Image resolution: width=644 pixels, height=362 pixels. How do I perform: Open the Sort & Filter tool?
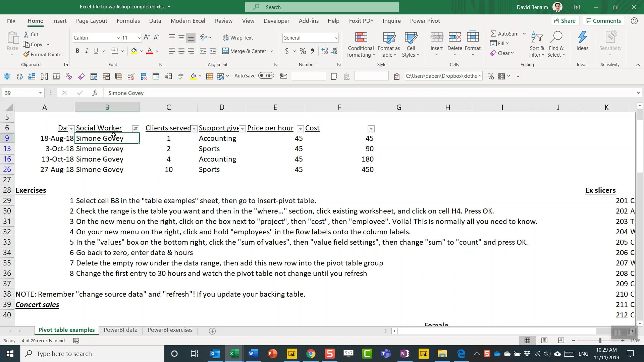coord(536,44)
